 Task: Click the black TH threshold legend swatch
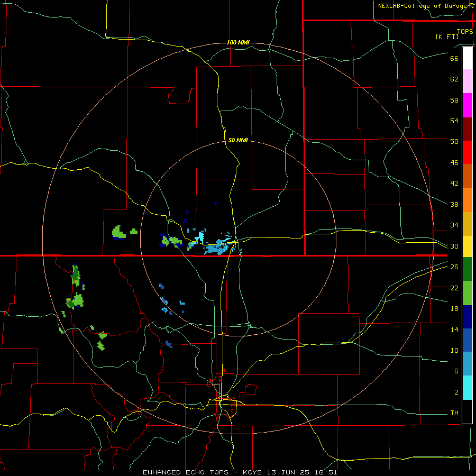[467, 411]
